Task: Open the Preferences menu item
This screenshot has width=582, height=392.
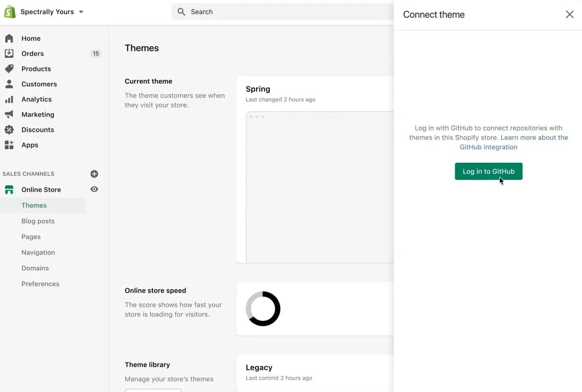Action: pos(40,284)
